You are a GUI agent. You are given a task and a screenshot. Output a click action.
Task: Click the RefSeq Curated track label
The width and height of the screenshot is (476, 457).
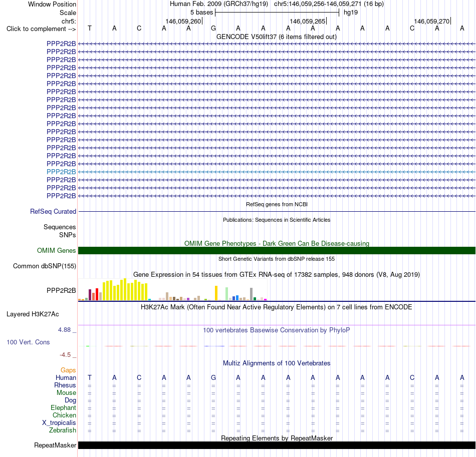click(x=53, y=211)
